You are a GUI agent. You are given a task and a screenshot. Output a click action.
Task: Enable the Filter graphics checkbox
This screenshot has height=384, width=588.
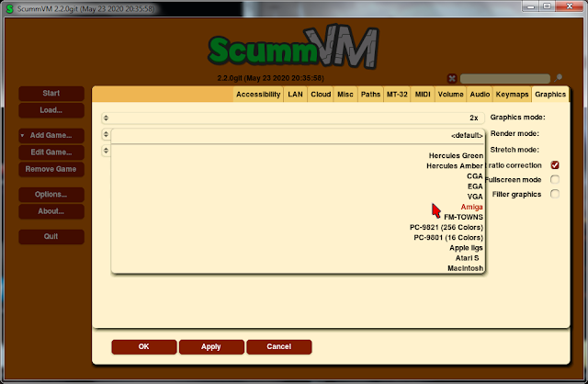click(555, 194)
